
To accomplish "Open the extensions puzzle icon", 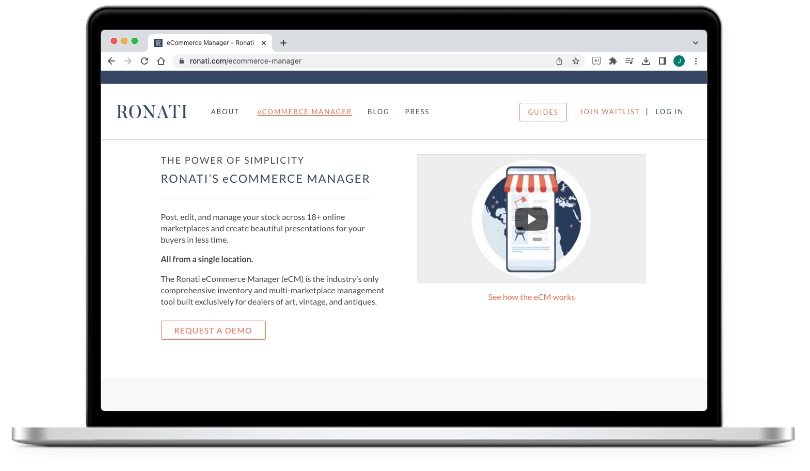I will coord(613,61).
